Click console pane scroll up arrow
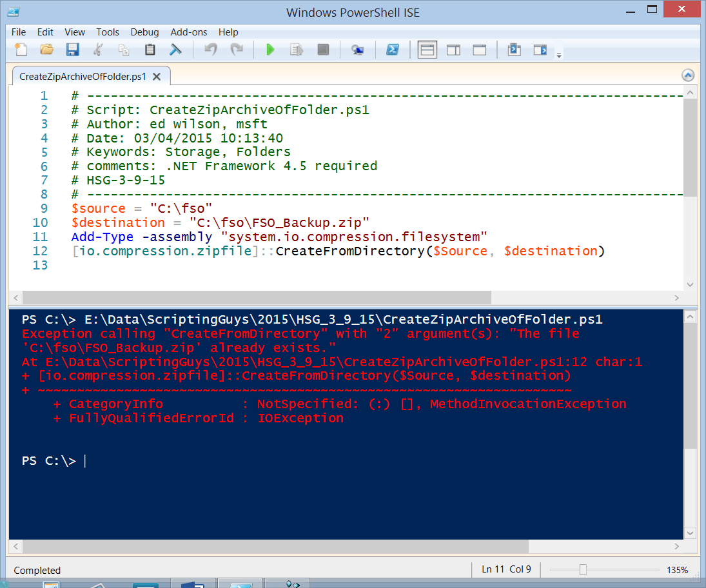The width and height of the screenshot is (706, 588). 690,317
